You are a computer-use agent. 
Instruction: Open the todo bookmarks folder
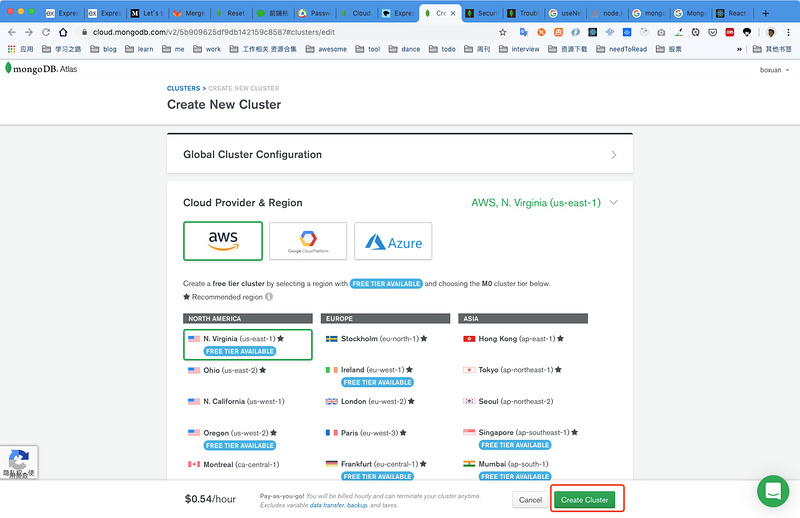(x=442, y=49)
